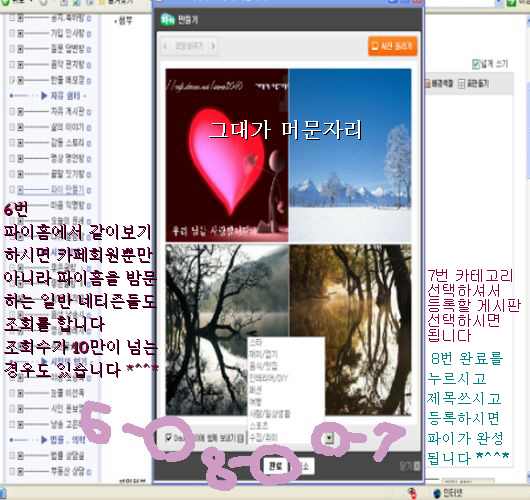530x500 pixels.
Task: Click the 닫기 close icon in dialog footer
Action: point(417,466)
